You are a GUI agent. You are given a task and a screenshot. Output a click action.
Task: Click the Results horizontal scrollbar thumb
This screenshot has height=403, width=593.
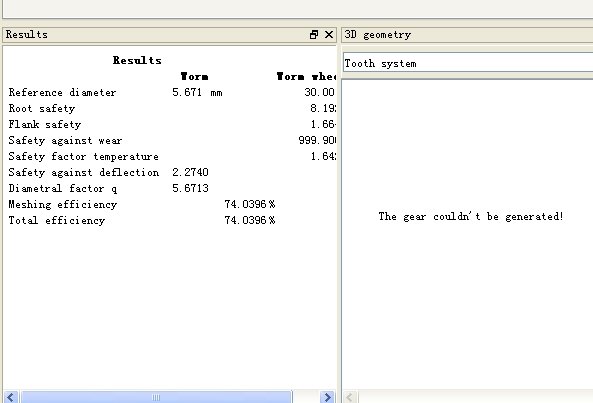(156, 397)
